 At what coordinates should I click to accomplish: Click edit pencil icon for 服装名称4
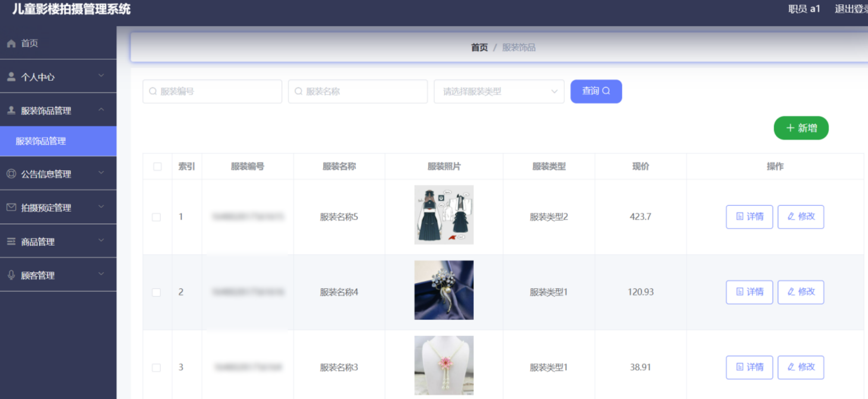[x=791, y=291]
